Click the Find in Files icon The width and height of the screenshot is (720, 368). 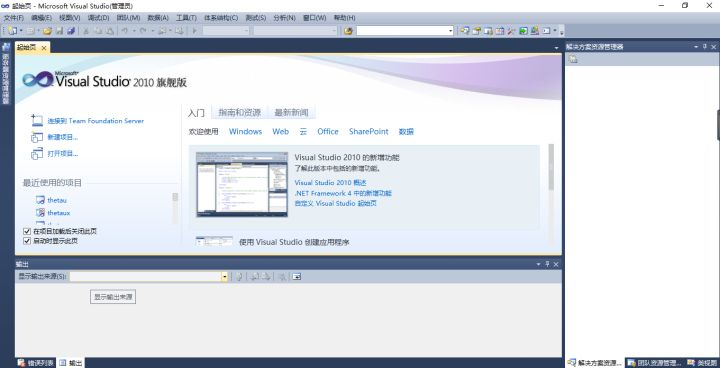[349, 31]
